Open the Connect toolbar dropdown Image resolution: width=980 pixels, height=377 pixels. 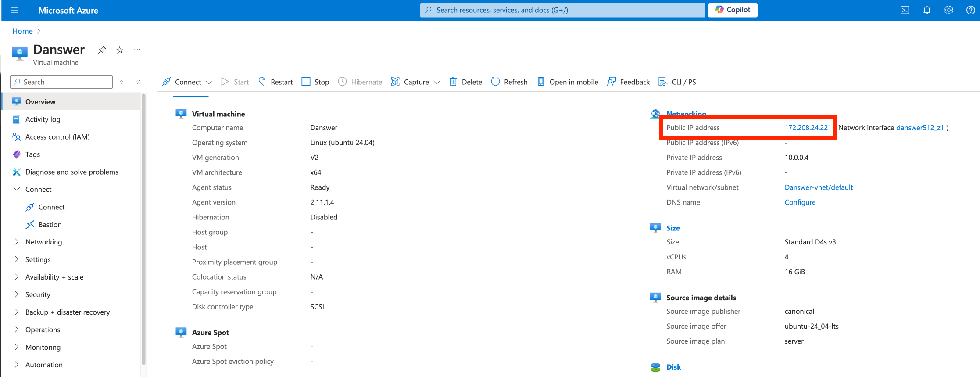pyautogui.click(x=187, y=82)
